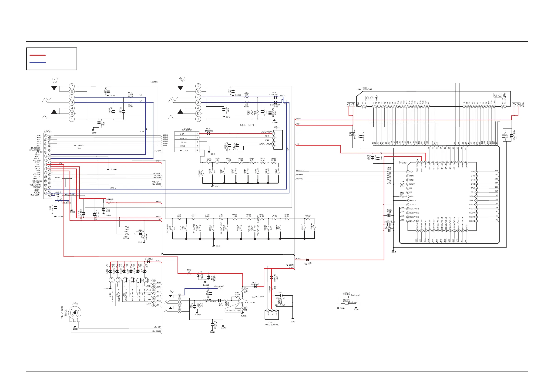Click the HL1L 33uH inductor symbol
554x392 pixels.
pos(130,97)
